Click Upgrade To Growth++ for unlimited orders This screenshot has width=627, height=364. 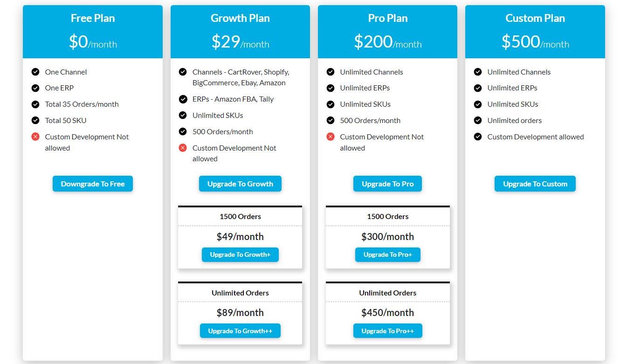240,331
